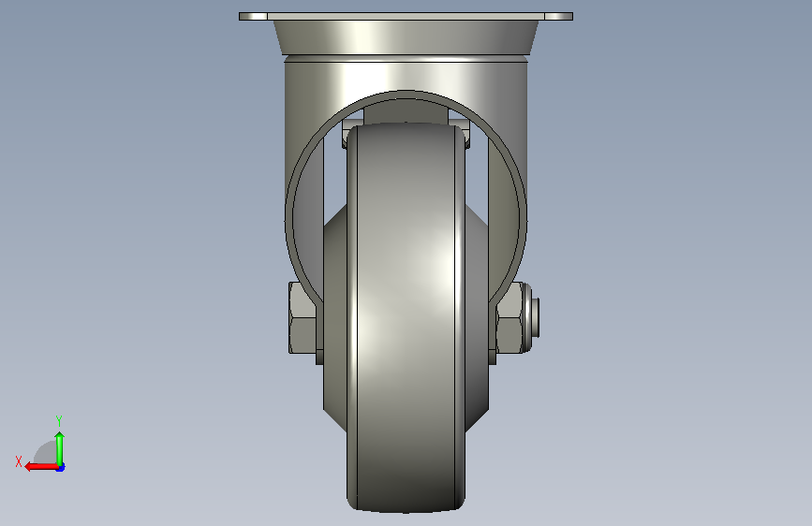Click the red X axis arrow on triad
This screenshot has height=526, width=812.
pos(41,467)
